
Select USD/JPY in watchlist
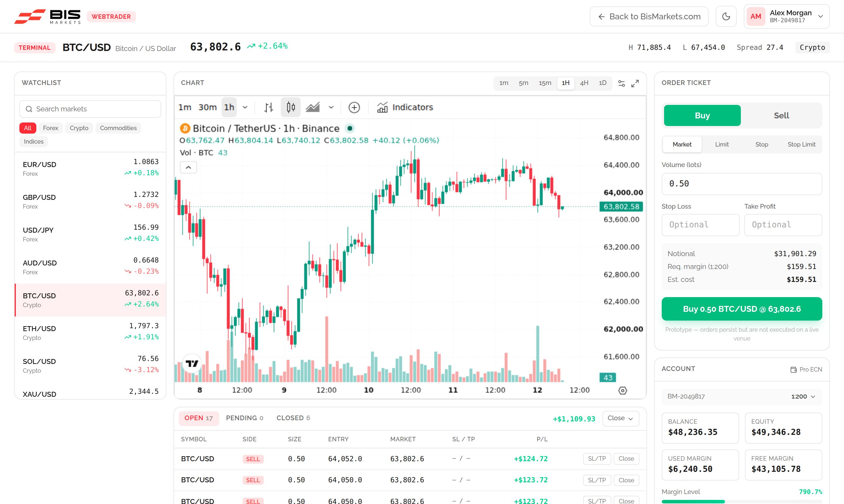[90, 234]
